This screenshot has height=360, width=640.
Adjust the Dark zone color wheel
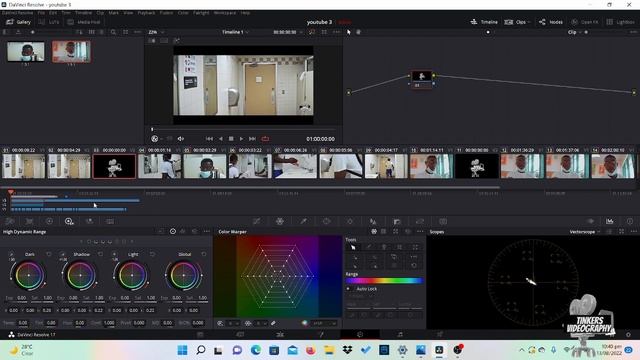[29, 276]
